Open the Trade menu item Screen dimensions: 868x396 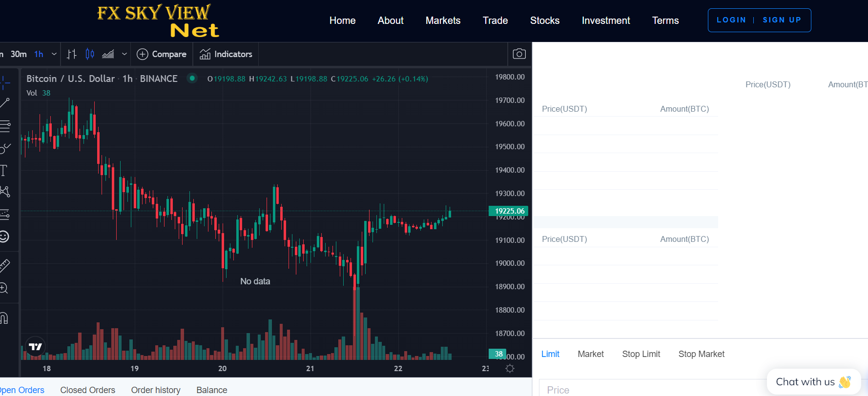coord(495,20)
